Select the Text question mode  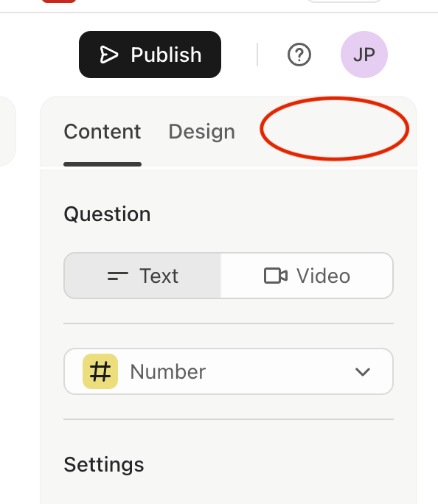[142, 276]
